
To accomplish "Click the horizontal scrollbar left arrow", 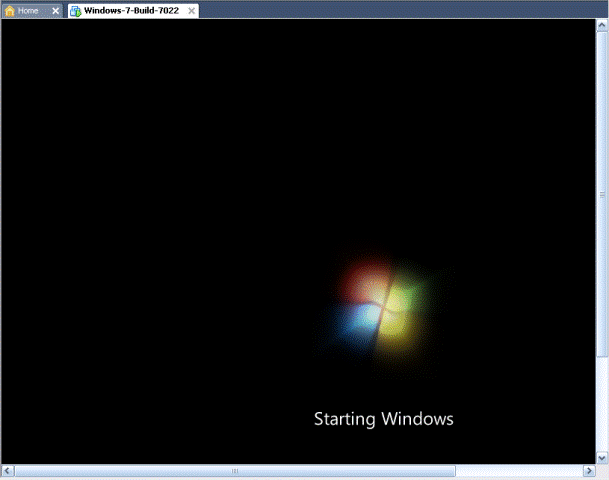I will 7,471.
